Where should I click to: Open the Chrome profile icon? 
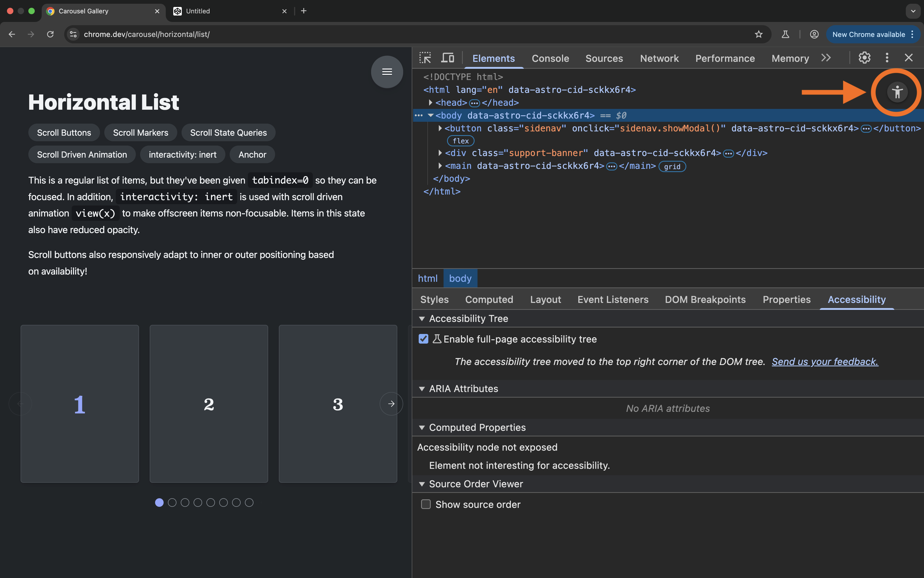pyautogui.click(x=814, y=35)
